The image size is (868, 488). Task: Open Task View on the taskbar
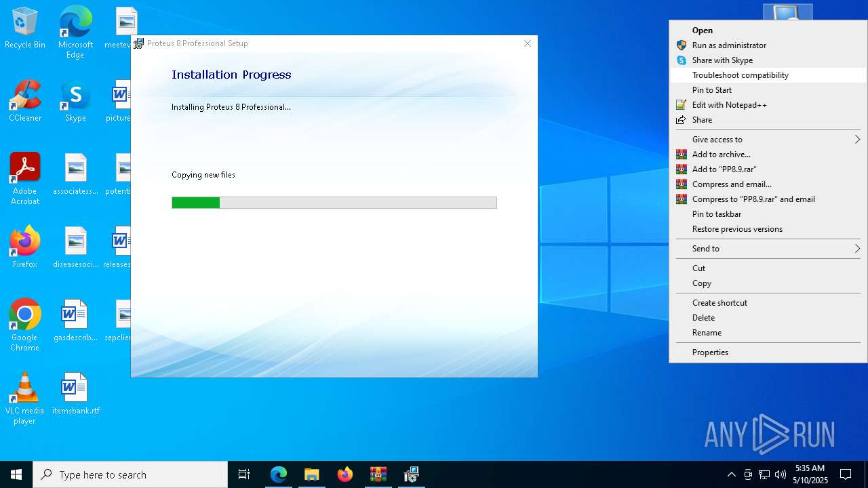tap(244, 474)
